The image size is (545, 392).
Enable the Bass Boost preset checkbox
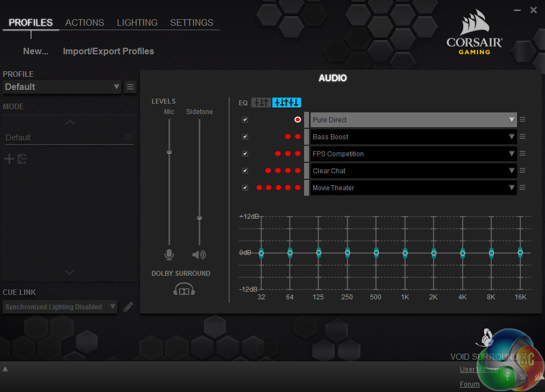pos(245,137)
